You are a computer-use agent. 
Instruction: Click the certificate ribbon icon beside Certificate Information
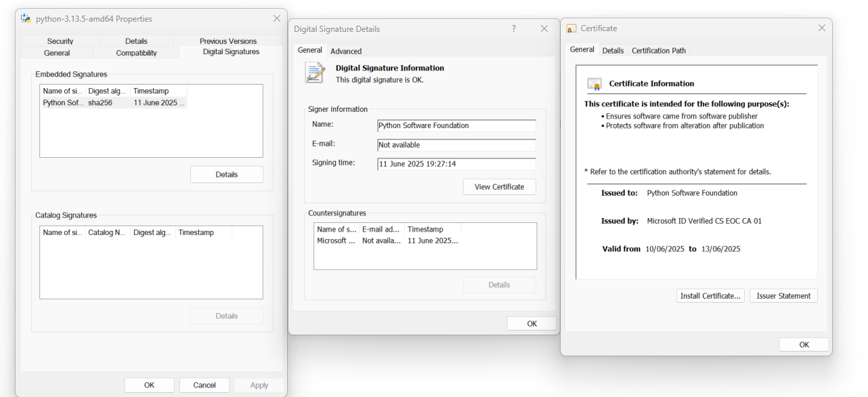594,84
